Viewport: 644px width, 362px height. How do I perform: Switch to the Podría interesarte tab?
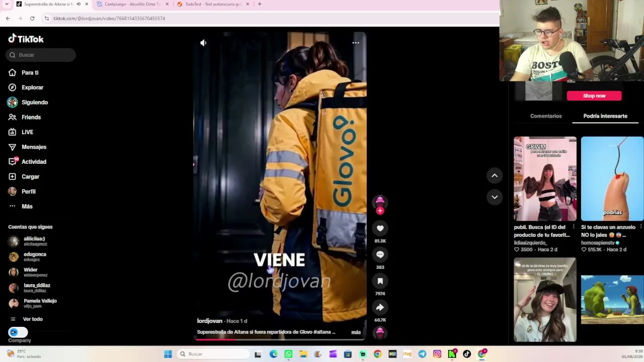click(x=605, y=116)
